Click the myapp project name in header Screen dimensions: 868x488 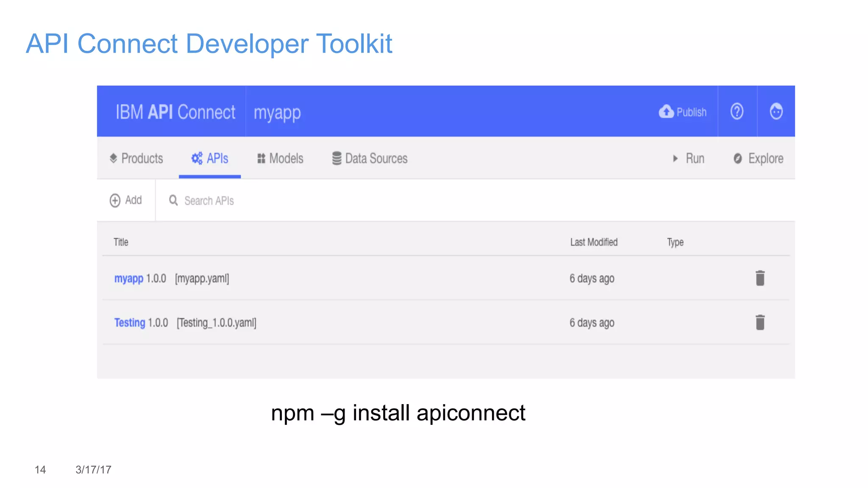(277, 113)
